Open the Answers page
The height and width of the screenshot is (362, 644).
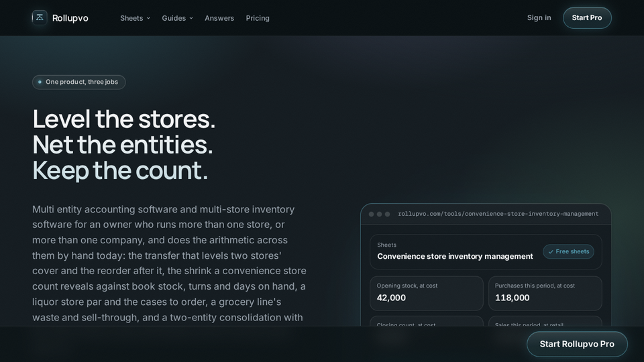click(219, 18)
